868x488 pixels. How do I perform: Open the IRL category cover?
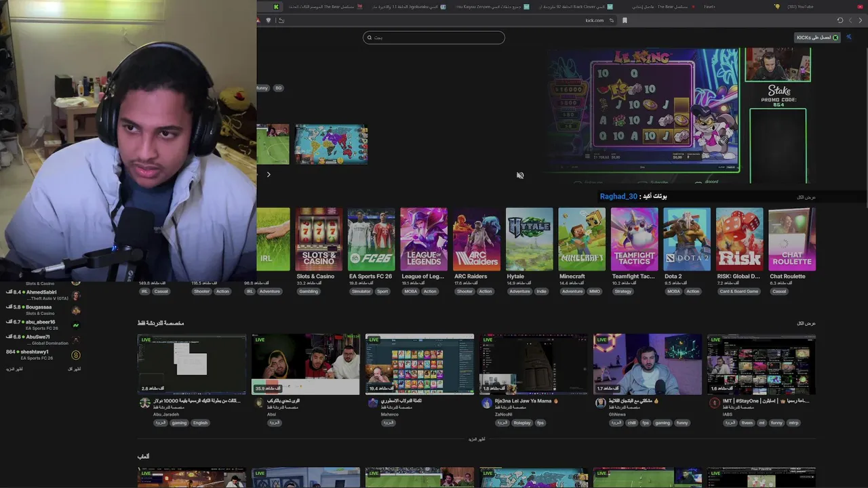pos(273,239)
